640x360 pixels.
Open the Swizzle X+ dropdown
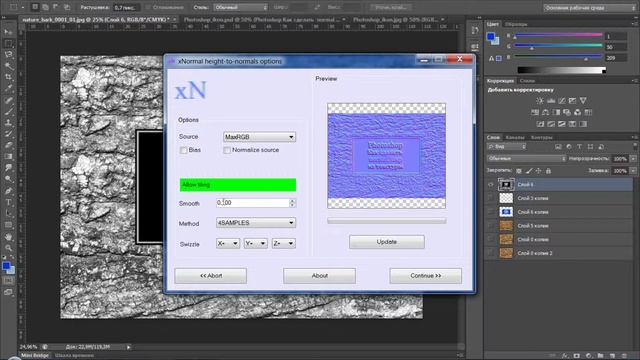tap(228, 243)
